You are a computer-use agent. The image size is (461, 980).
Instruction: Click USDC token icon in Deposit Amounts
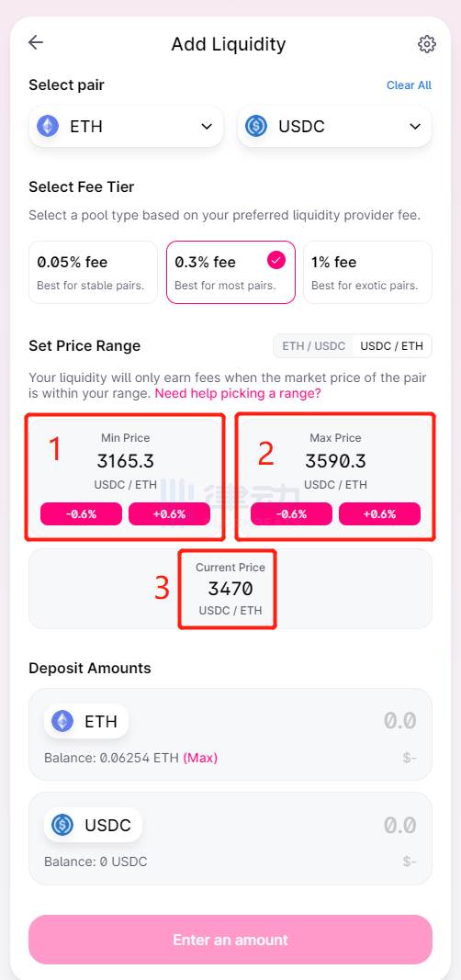tap(62, 825)
